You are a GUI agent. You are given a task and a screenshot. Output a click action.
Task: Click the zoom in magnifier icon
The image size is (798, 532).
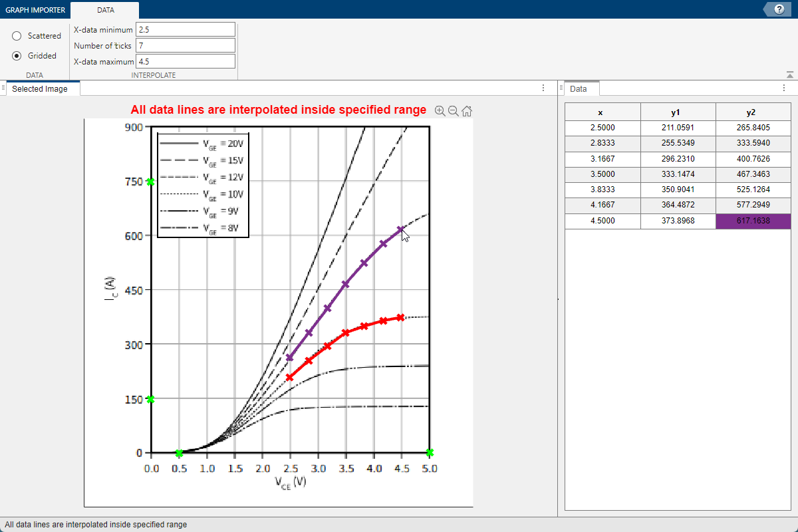click(x=440, y=111)
